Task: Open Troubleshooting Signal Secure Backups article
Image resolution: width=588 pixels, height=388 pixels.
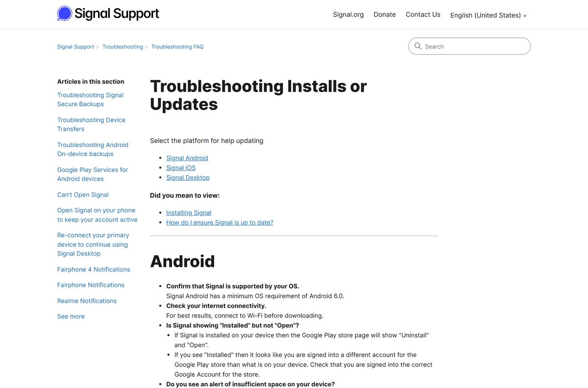Action: [90, 99]
